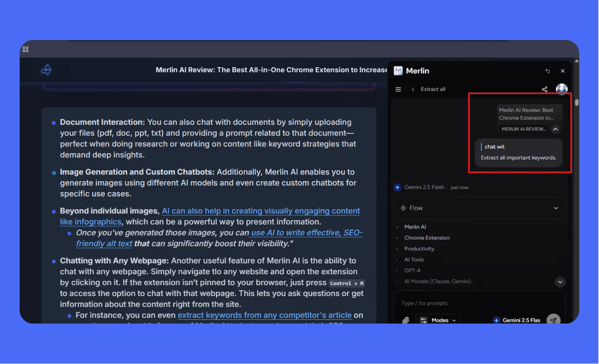
Task: Open the user profile avatar
Action: point(562,89)
